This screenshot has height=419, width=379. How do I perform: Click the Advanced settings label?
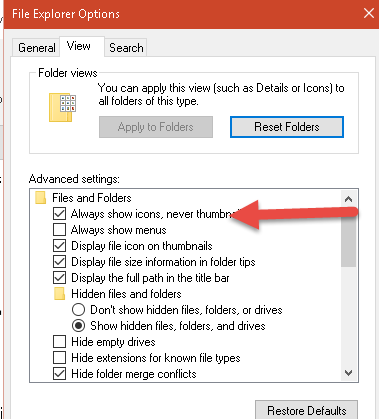coord(74,179)
